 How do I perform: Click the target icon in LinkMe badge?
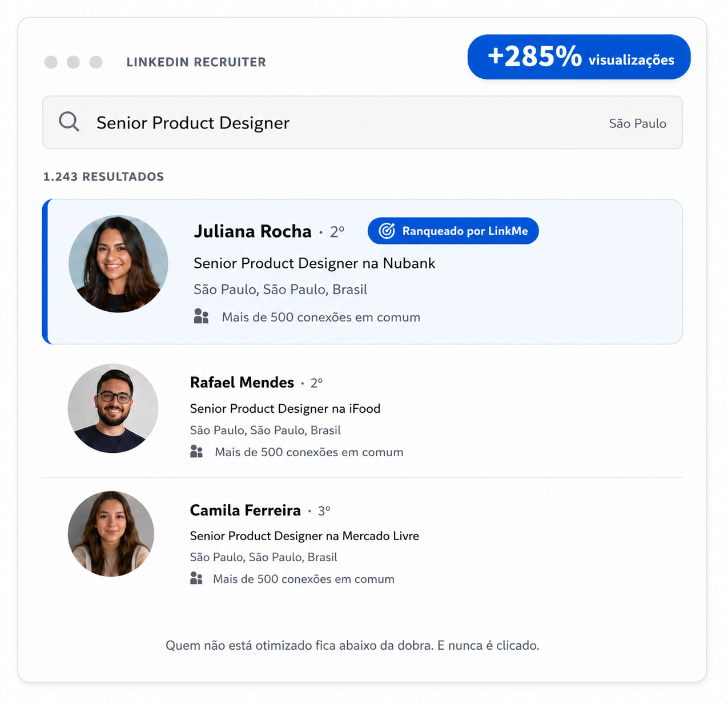387,231
